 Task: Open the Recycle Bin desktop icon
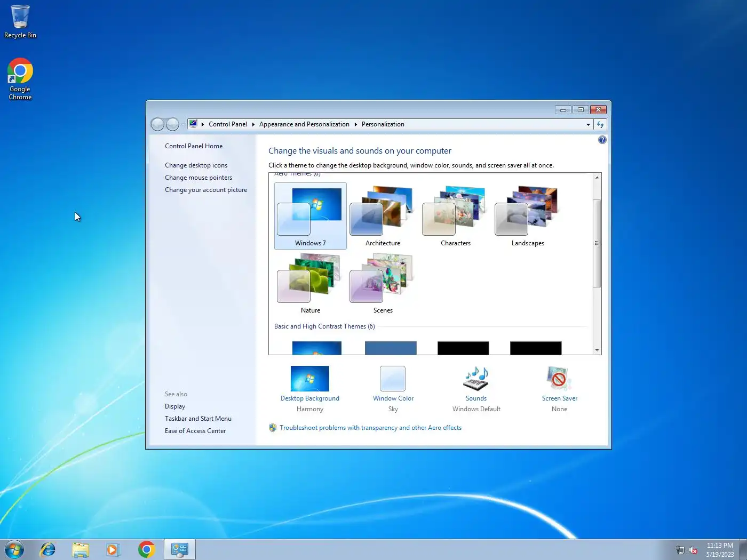point(20,22)
